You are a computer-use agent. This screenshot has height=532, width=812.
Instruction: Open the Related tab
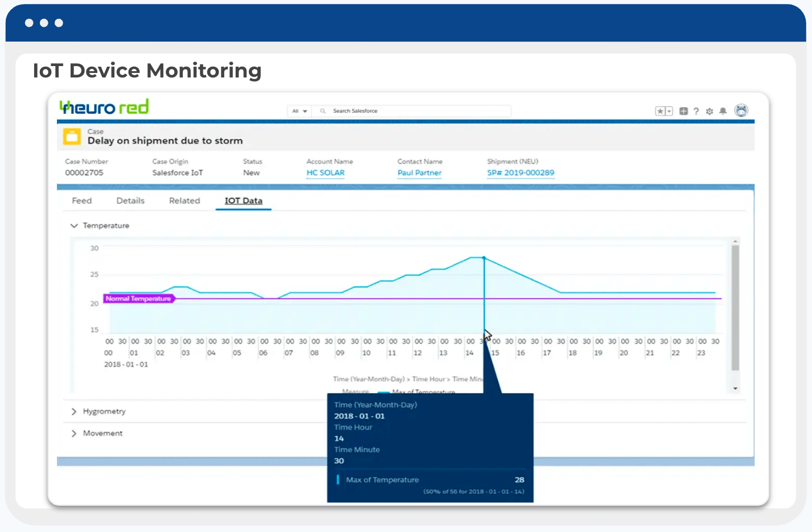click(x=184, y=201)
